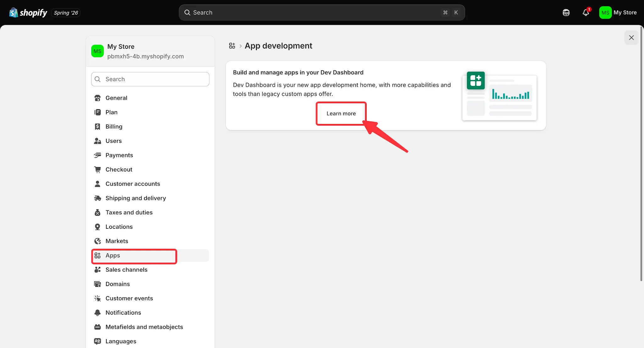Click the "App development" page heading
Screen dimensions: 644x348
pyautogui.click(x=279, y=46)
